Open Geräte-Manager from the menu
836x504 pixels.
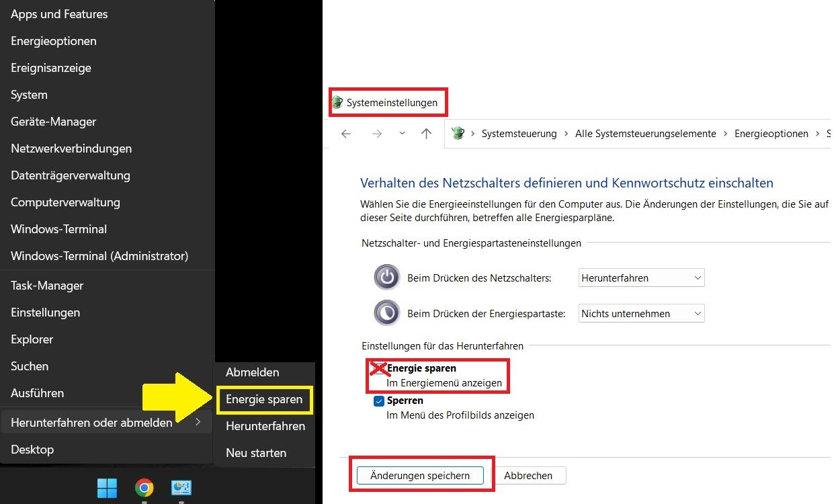(x=108, y=122)
